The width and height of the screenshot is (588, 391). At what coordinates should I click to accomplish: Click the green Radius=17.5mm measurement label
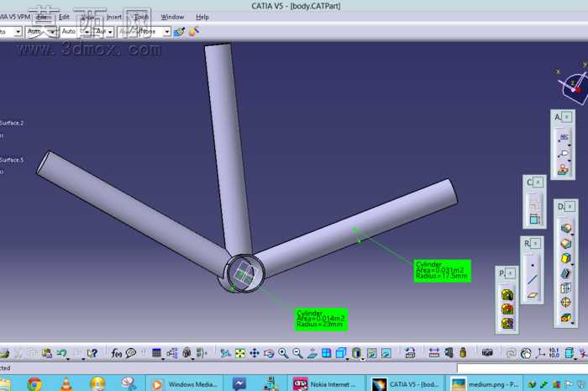click(x=442, y=271)
